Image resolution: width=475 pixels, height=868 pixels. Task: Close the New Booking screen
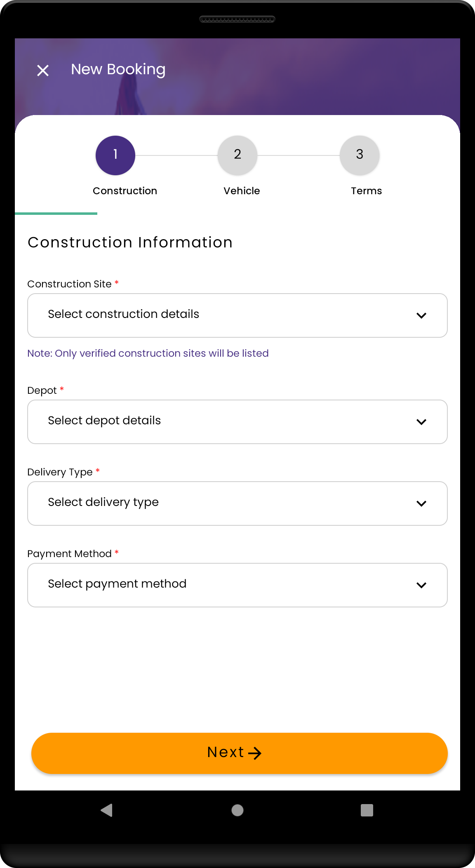pos(43,71)
